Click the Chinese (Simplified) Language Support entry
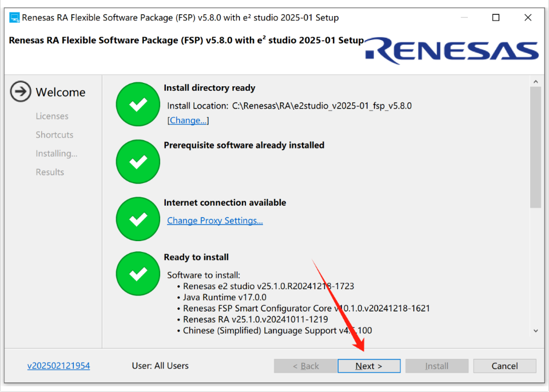This screenshot has width=549, height=392. pos(277,331)
